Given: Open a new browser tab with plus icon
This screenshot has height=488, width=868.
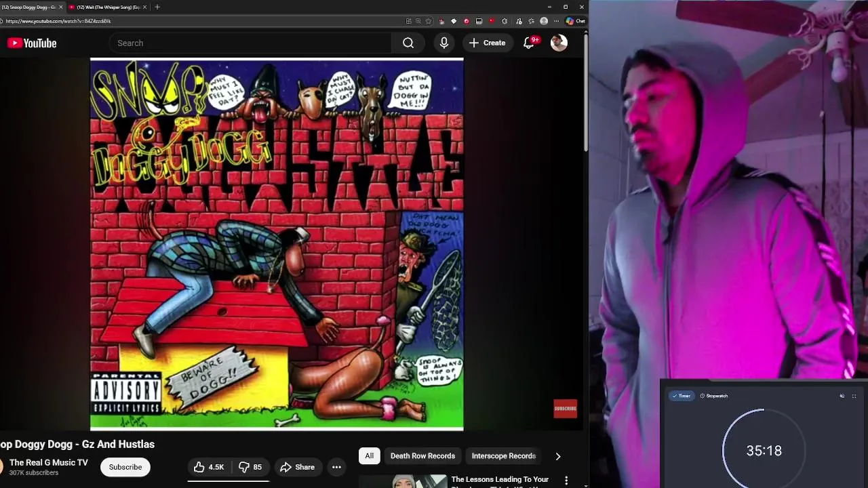Looking at the screenshot, I should (x=157, y=7).
